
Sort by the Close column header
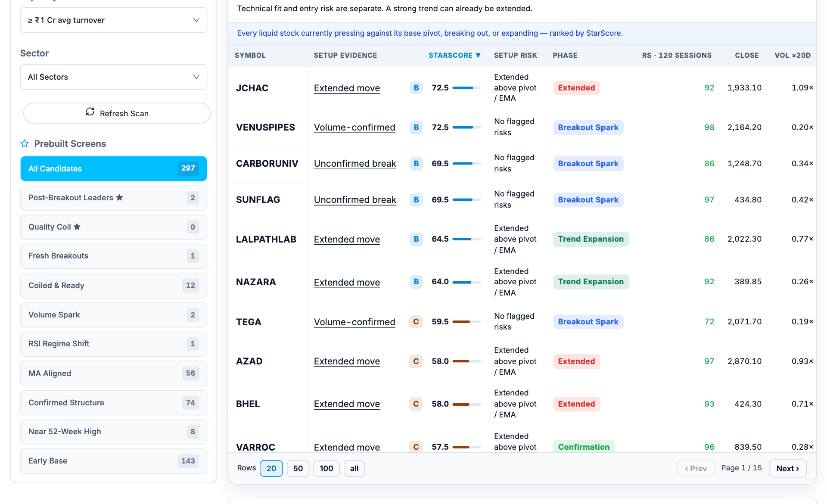[747, 55]
